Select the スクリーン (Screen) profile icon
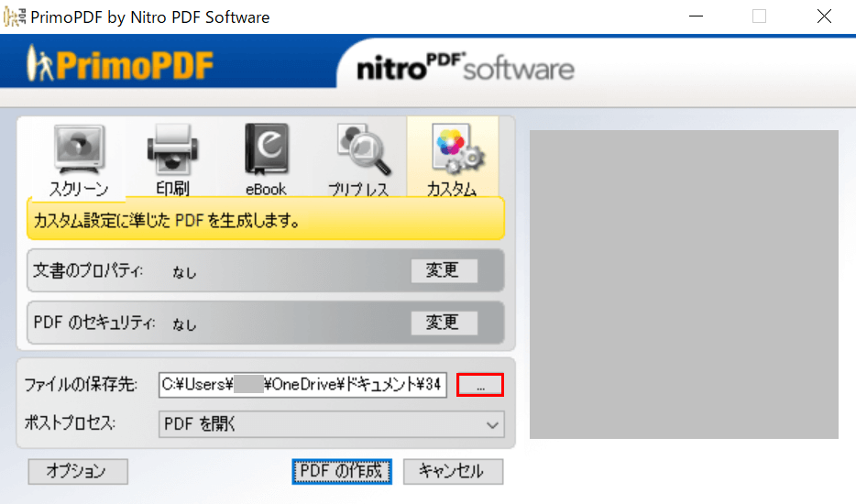 point(79,159)
